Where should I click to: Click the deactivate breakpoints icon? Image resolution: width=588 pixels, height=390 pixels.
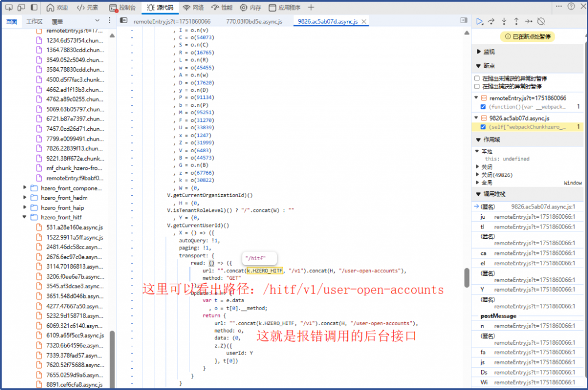(x=540, y=21)
